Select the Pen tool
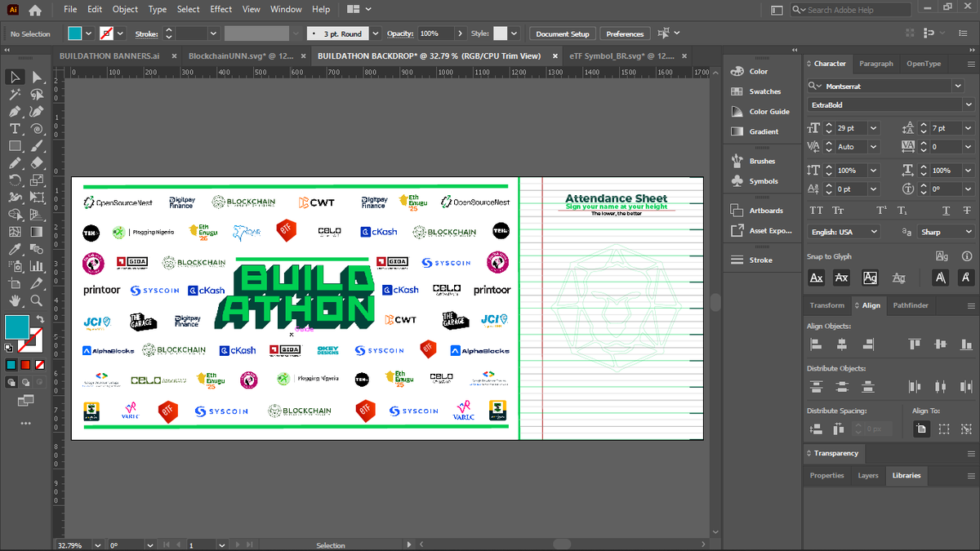 point(15,112)
